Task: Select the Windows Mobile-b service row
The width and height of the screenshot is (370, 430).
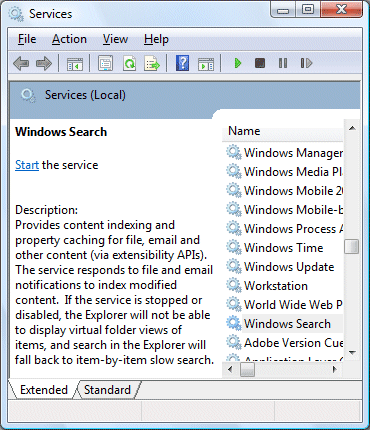Action: point(284,210)
